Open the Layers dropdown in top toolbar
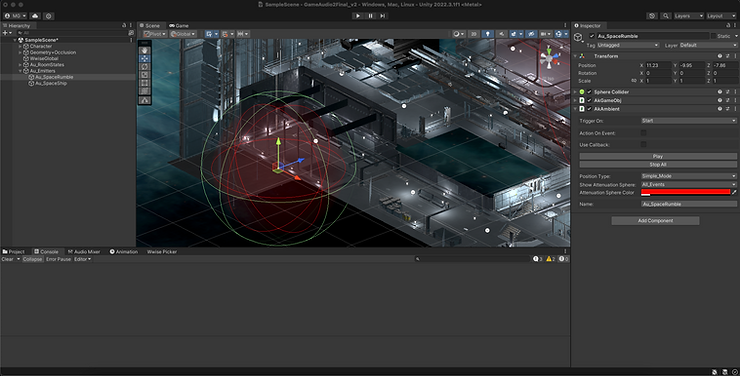This screenshot has width=740, height=376. click(x=689, y=16)
